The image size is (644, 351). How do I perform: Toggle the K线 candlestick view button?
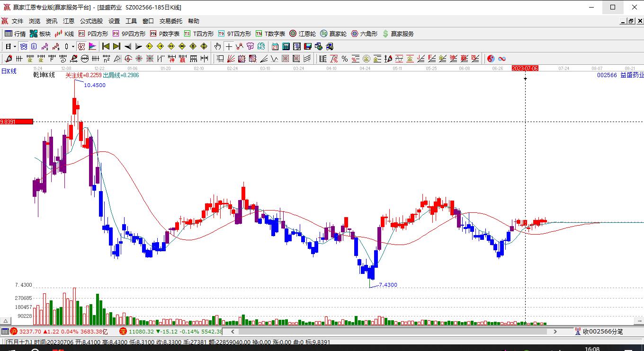[64, 34]
